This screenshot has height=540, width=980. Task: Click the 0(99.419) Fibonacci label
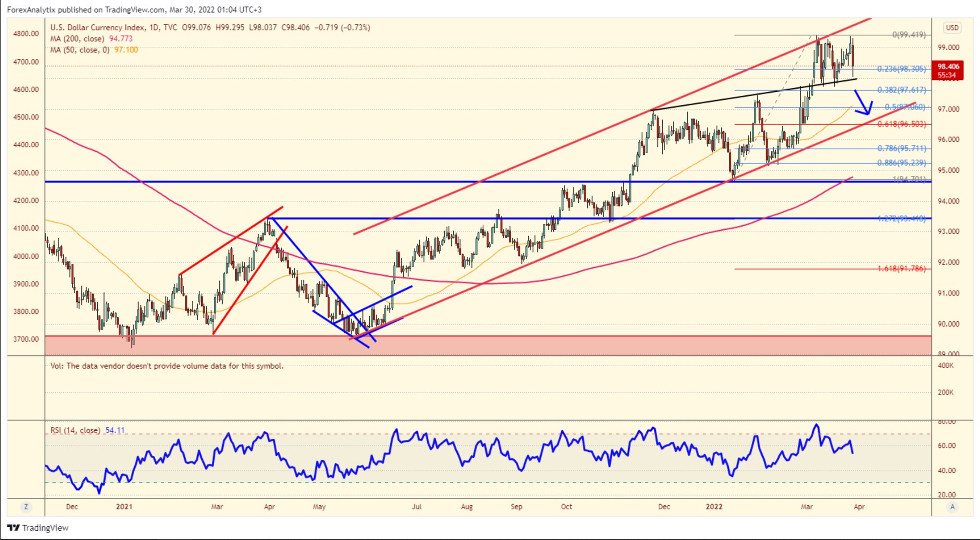point(909,35)
